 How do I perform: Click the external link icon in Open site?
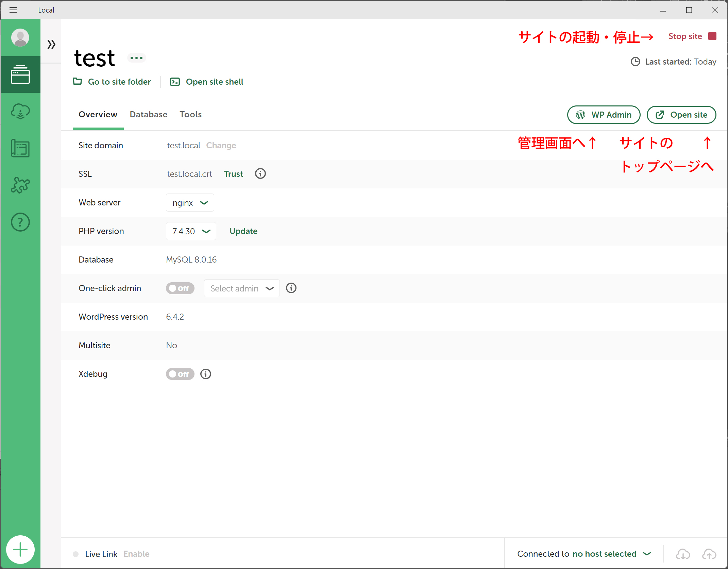pyautogui.click(x=660, y=115)
